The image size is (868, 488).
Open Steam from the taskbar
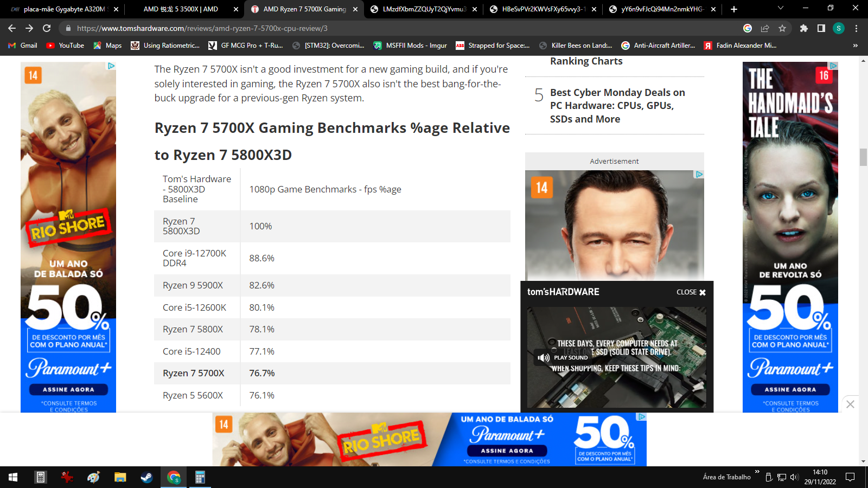(146, 477)
